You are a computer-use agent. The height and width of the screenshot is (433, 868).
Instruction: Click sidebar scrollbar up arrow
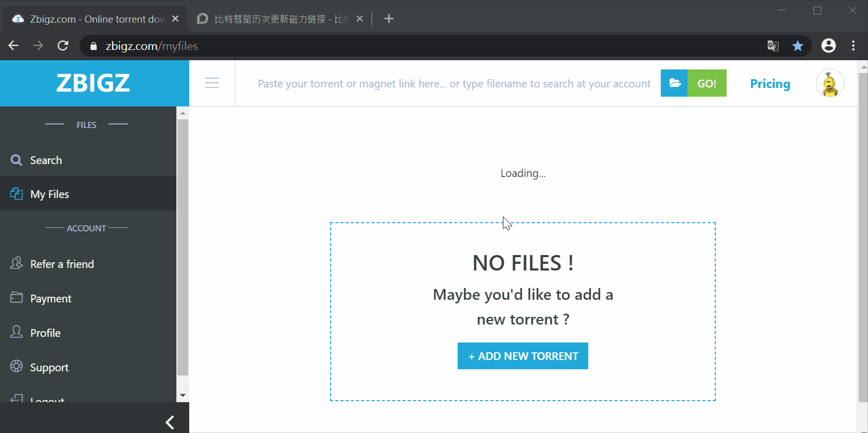click(183, 113)
